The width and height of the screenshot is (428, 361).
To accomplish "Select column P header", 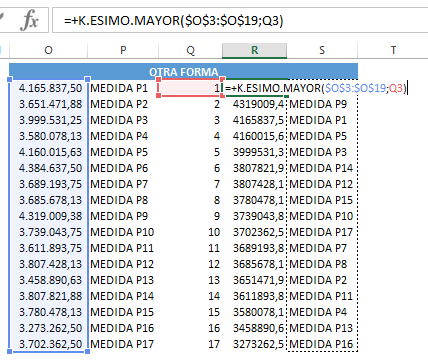I will click(x=123, y=50).
